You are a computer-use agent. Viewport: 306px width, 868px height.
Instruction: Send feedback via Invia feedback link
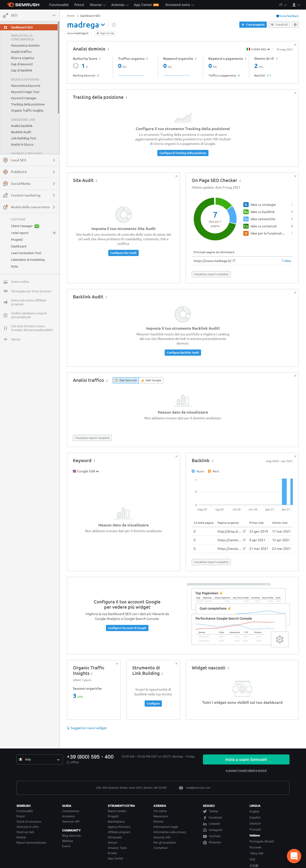[x=287, y=16]
